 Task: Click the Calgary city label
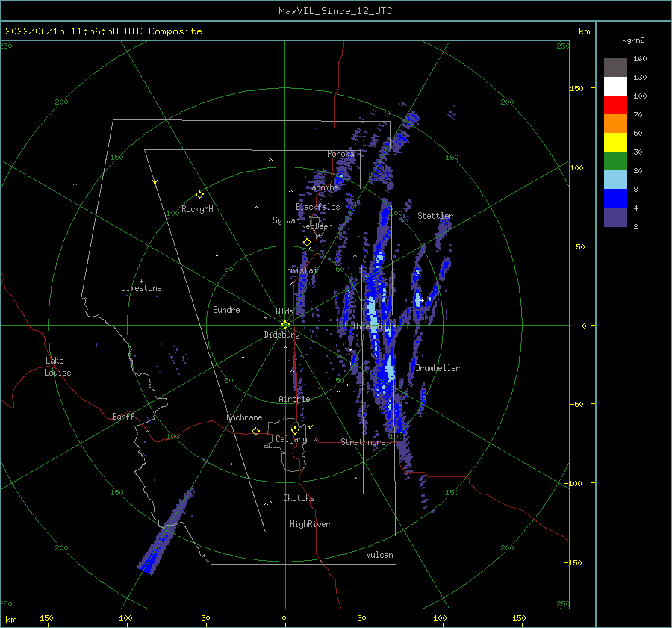coord(291,439)
